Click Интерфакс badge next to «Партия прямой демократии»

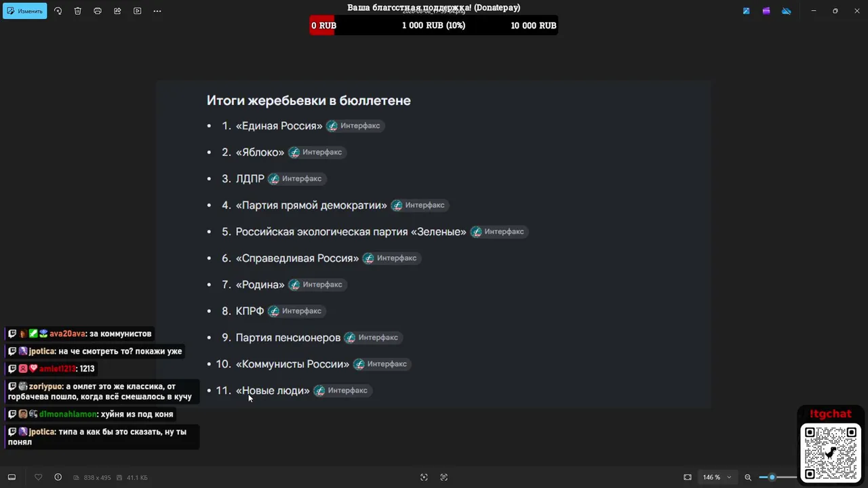pyautogui.click(x=419, y=205)
